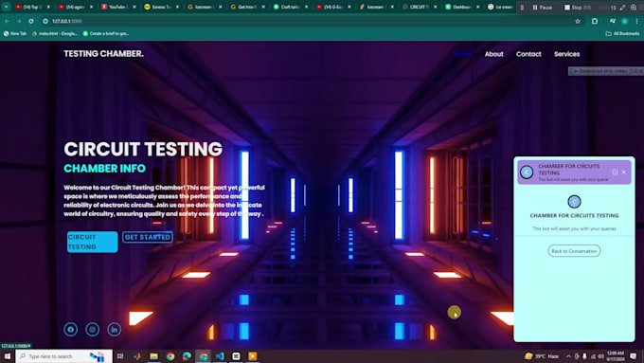Click the taskbar clock and date
Screen dimensions: 644x363
coord(616,356)
